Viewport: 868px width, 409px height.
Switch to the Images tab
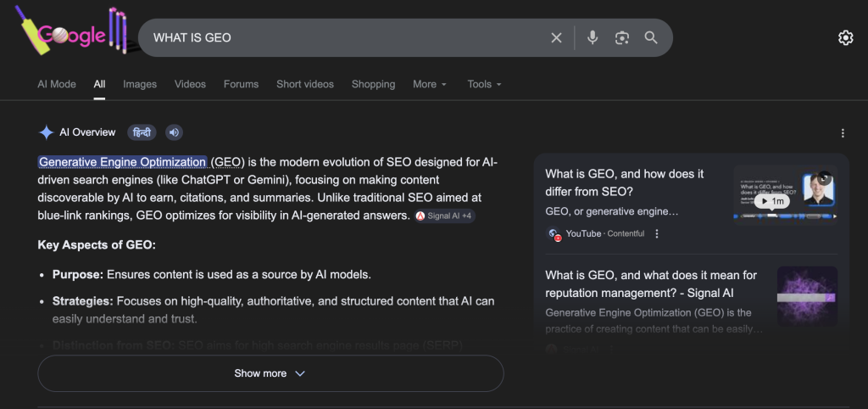(140, 84)
